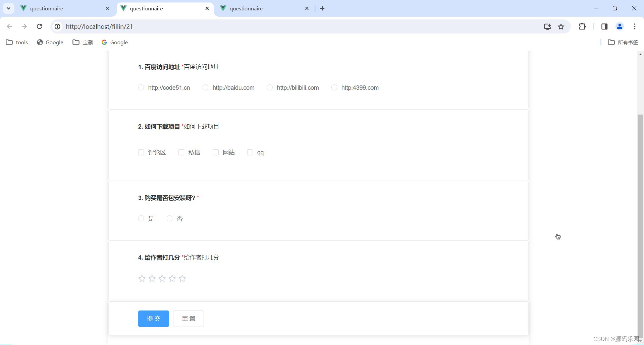Open the 所有书签 bookmarks folder
The height and width of the screenshot is (345, 644).
tap(627, 42)
